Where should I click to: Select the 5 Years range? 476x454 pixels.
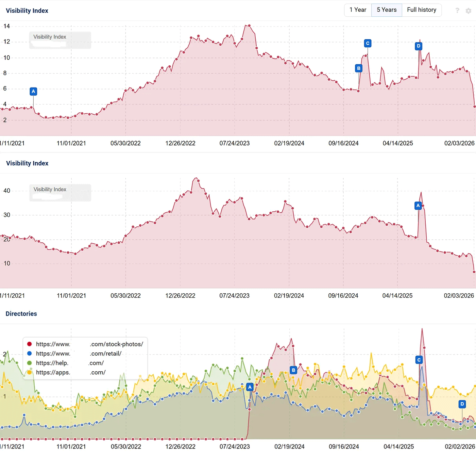click(x=386, y=10)
